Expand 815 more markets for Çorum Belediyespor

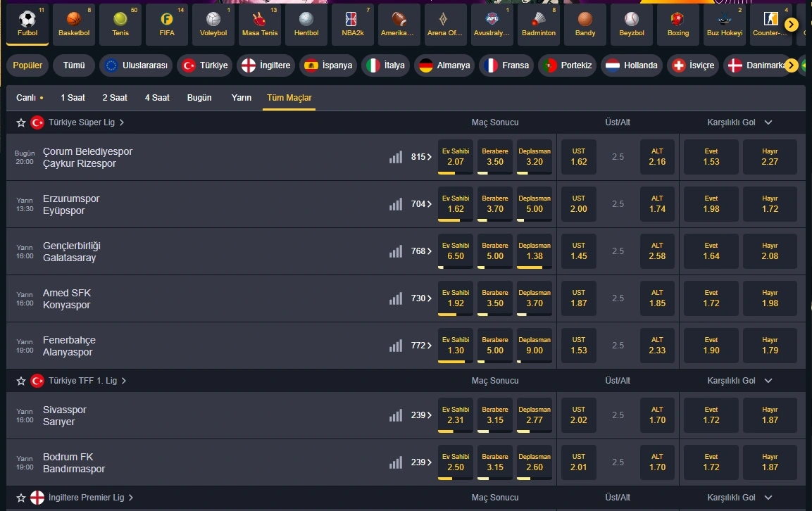(421, 157)
